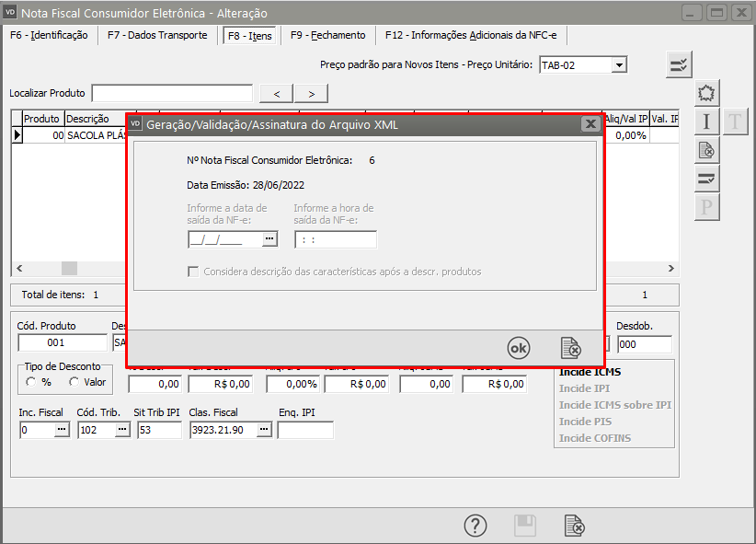Image resolution: width=756 pixels, height=544 pixels.
Task: Open the F7 - Dados Transporte tab
Action: coord(157,35)
